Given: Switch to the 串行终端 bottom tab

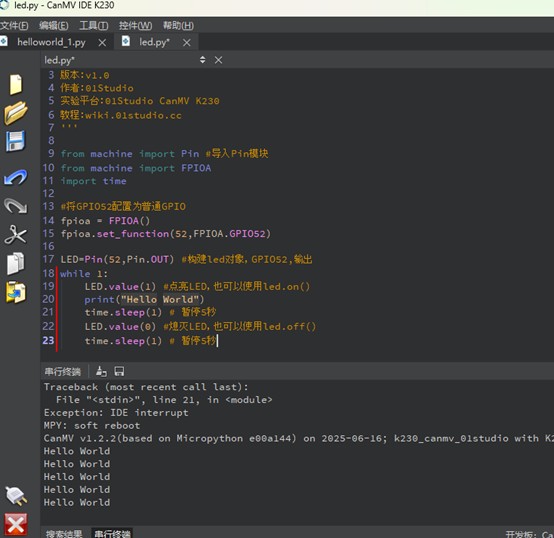Looking at the screenshot, I should tap(112, 533).
